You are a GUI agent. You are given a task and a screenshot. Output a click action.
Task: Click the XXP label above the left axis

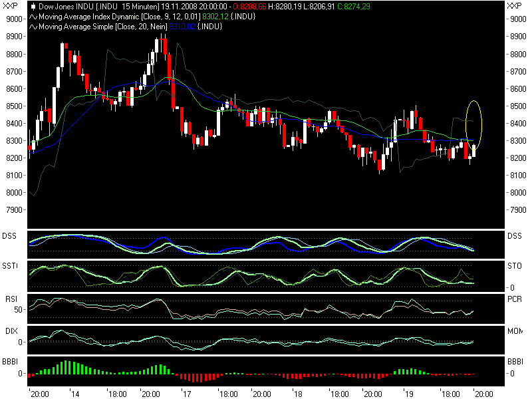(10, 6)
